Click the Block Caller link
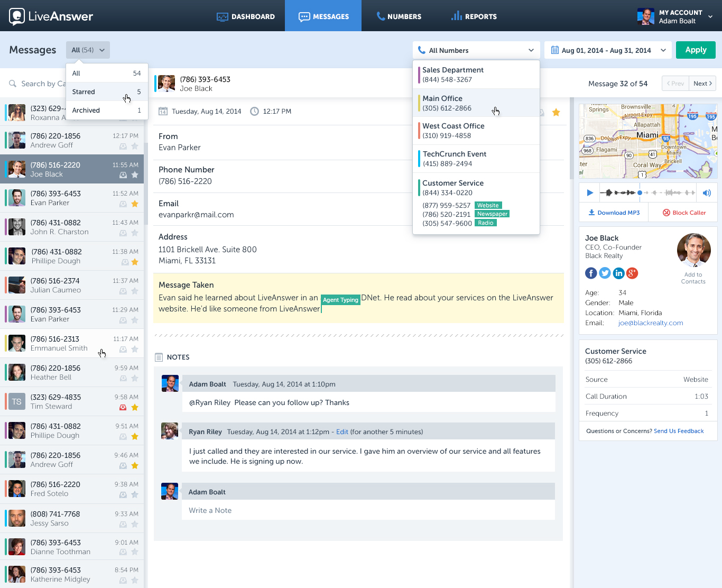This screenshot has width=722, height=588. [684, 213]
